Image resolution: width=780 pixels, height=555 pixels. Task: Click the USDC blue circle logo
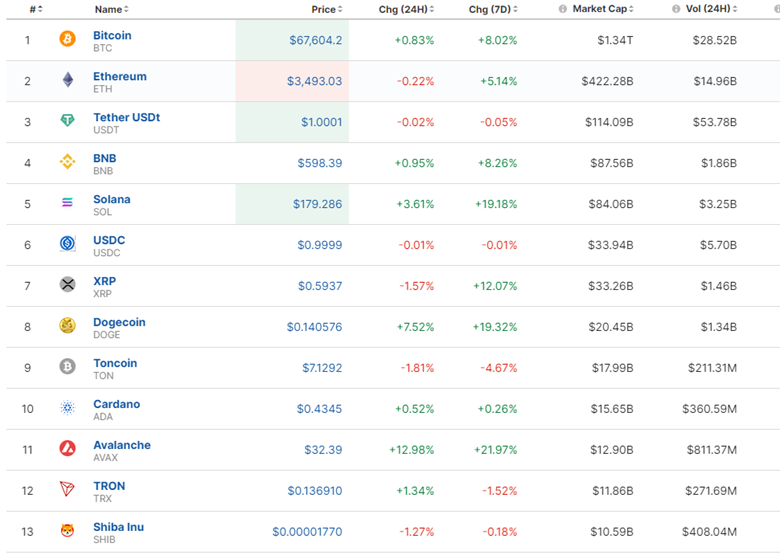coord(67,243)
